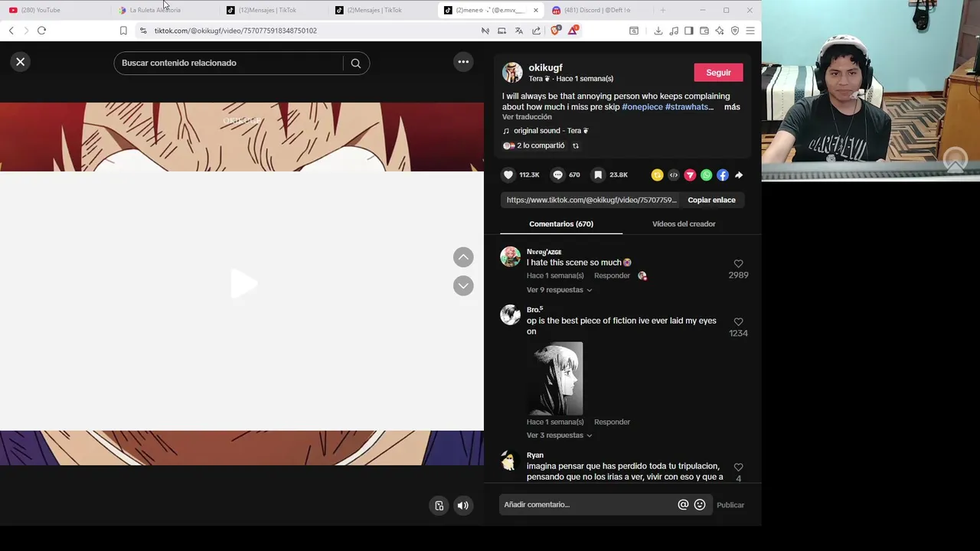Share to WhatsApp icon
The image size is (980, 551).
[707, 175]
